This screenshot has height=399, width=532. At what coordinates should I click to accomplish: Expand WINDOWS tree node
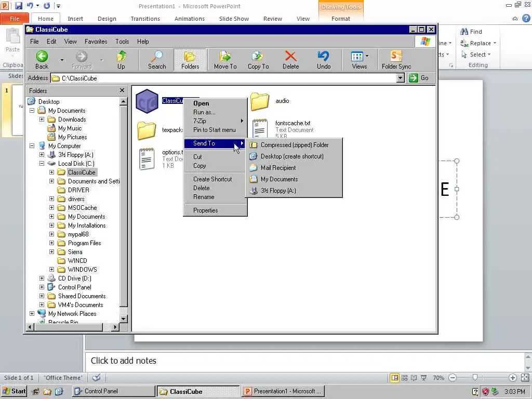tap(51, 270)
